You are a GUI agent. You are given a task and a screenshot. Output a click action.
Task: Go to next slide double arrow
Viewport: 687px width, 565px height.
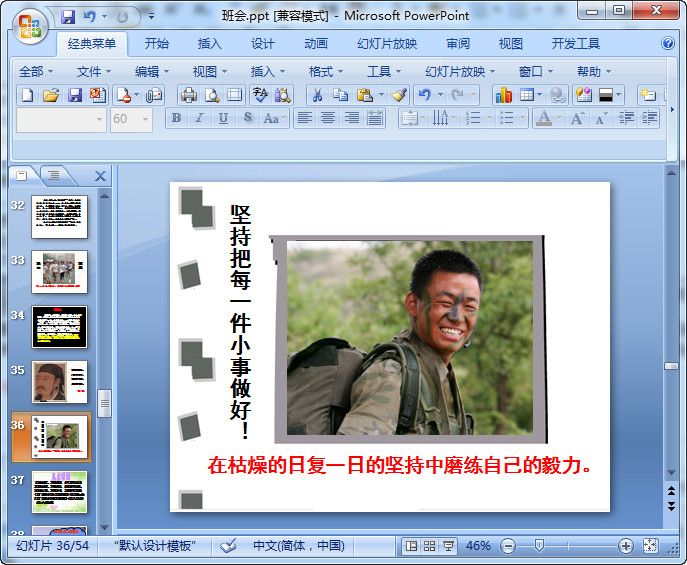click(x=671, y=507)
